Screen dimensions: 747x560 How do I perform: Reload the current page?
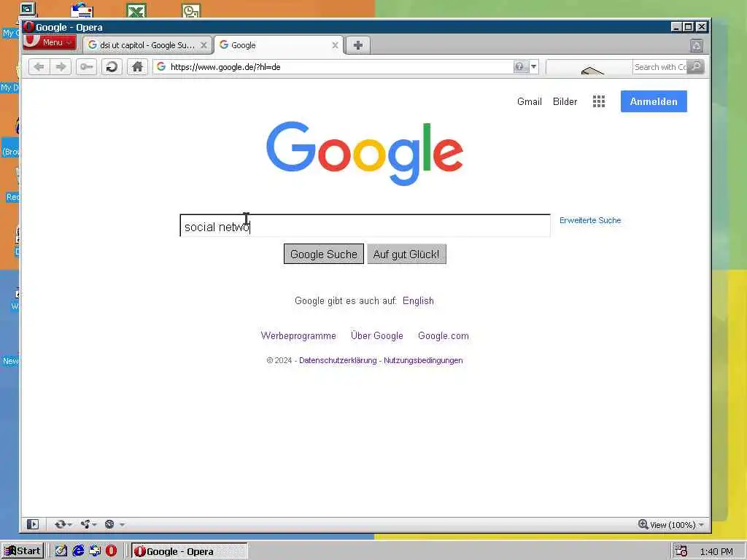point(112,67)
